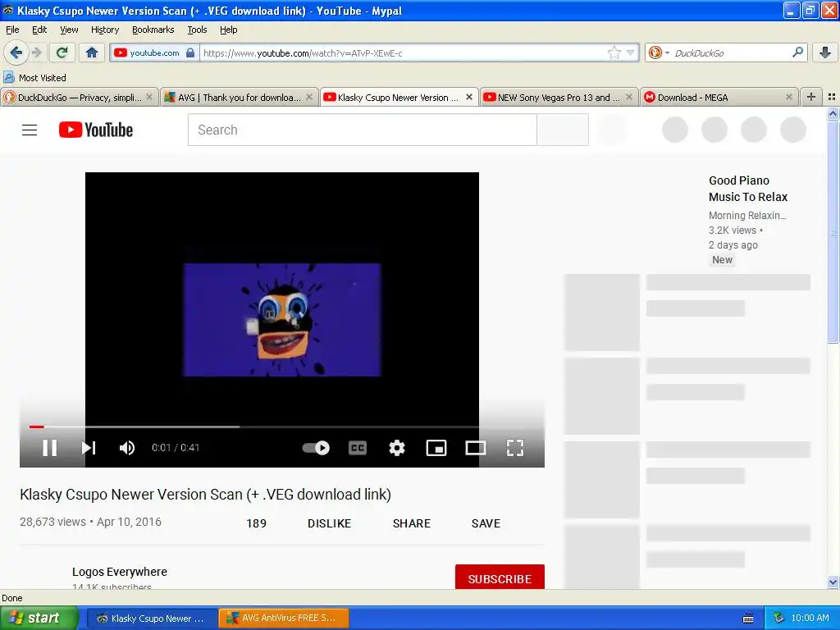840x630 pixels.
Task: Click the keyboard icon on the taskbar
Action: pyautogui.click(x=748, y=619)
